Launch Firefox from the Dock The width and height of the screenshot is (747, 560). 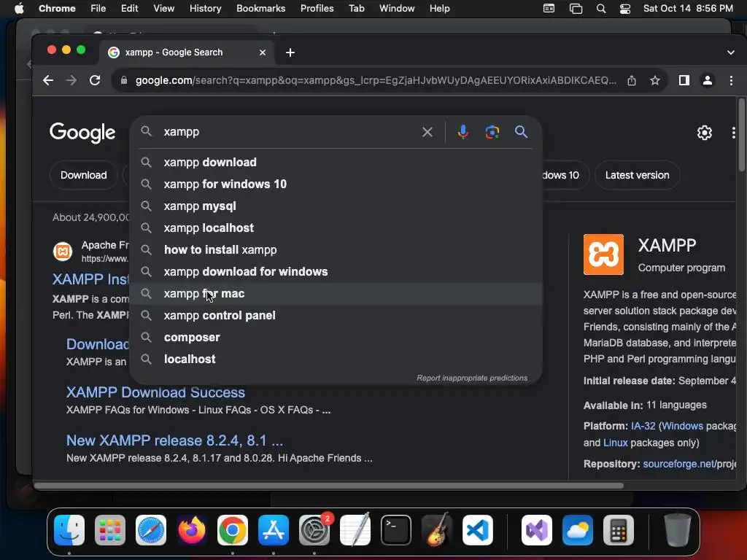192,530
